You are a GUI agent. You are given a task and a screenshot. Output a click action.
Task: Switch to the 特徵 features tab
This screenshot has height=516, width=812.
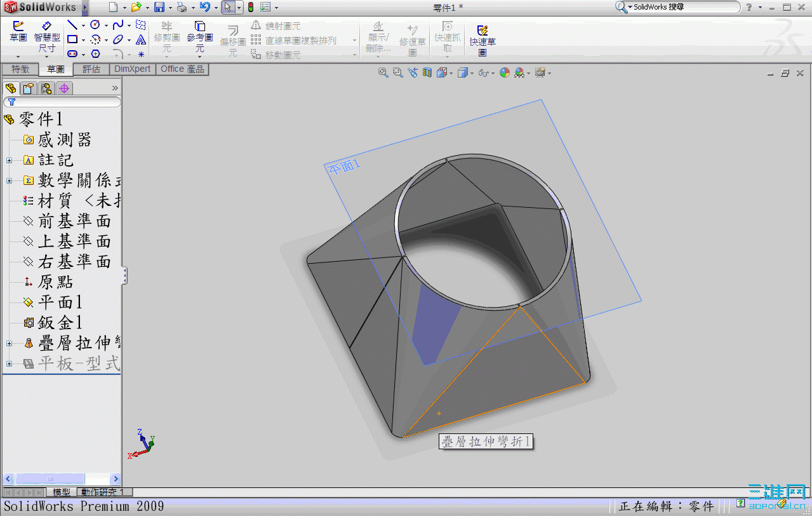point(20,69)
